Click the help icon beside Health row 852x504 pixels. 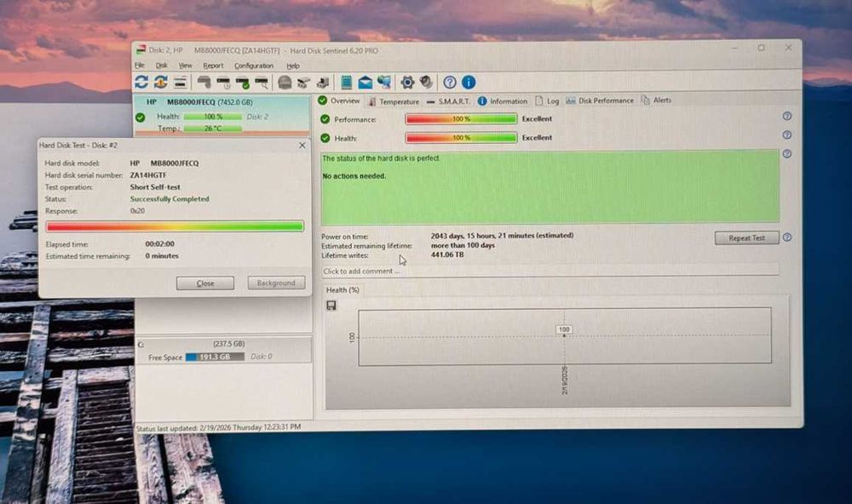pyautogui.click(x=786, y=135)
